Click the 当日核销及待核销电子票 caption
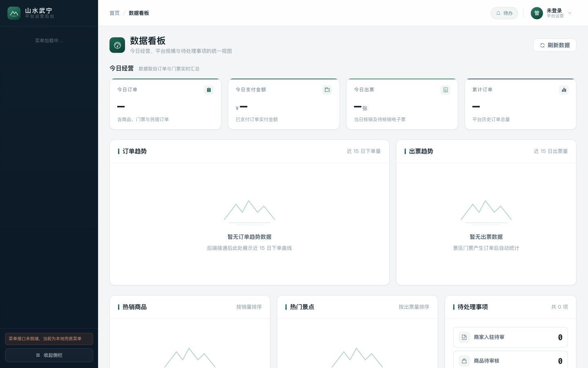The image size is (588, 368). pos(380,119)
